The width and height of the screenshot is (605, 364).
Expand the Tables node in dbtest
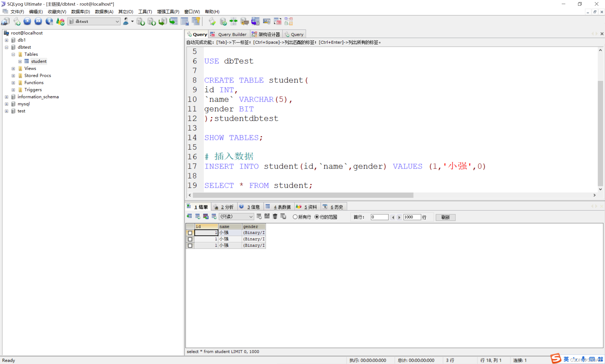point(13,54)
